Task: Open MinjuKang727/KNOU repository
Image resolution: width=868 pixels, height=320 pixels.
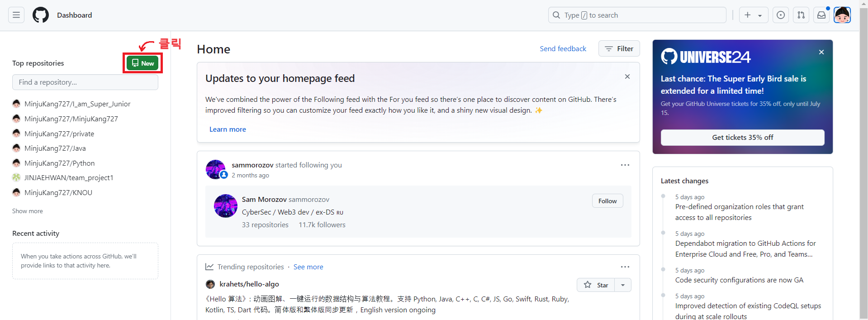Action: 58,193
